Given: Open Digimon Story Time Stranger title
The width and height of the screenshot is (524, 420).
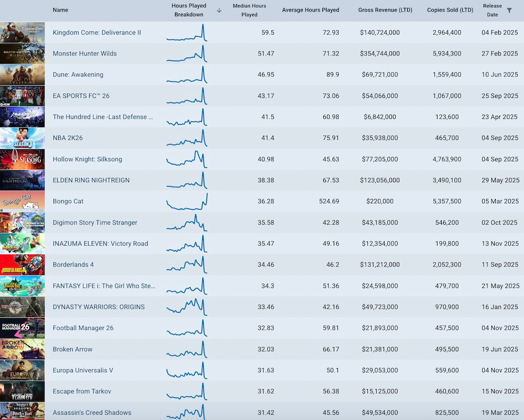Looking at the screenshot, I should tap(95, 223).
